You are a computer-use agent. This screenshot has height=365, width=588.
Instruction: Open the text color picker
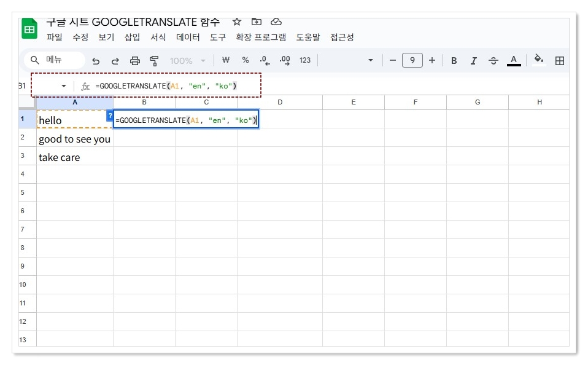point(514,60)
